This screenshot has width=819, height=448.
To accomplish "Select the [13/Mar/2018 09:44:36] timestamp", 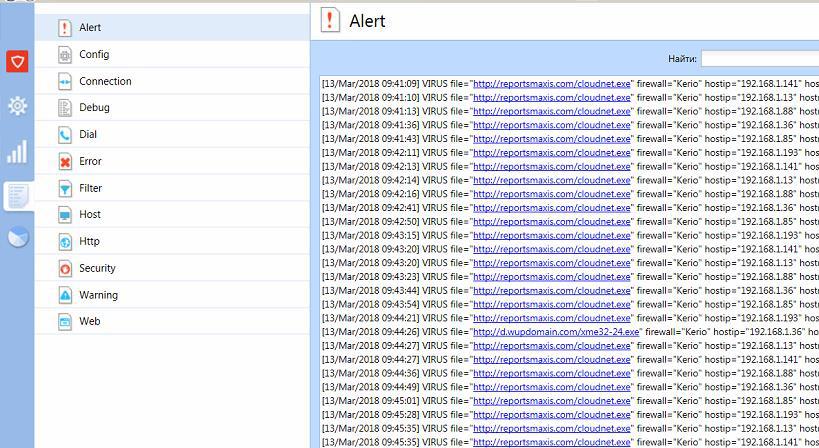I will [x=370, y=373].
